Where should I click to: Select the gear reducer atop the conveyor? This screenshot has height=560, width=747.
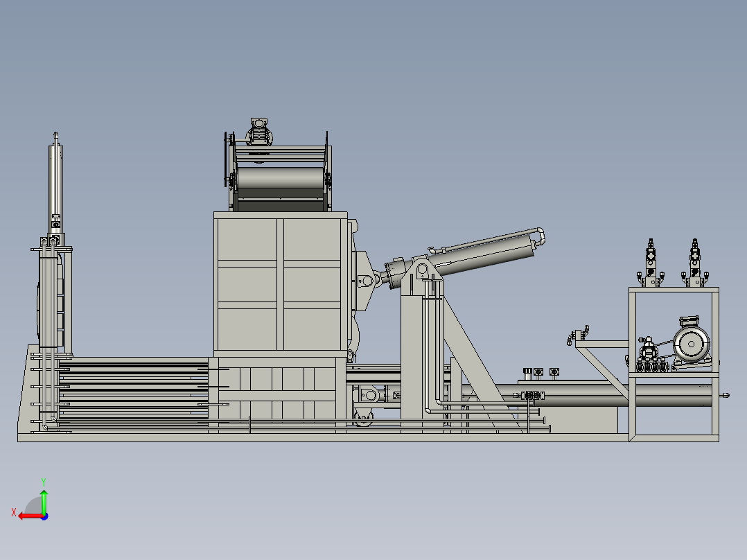coord(259,132)
